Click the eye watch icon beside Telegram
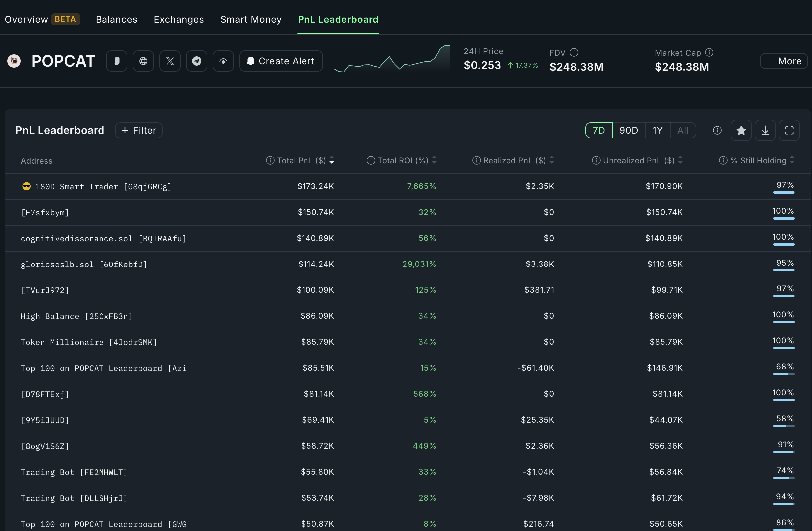 point(223,61)
